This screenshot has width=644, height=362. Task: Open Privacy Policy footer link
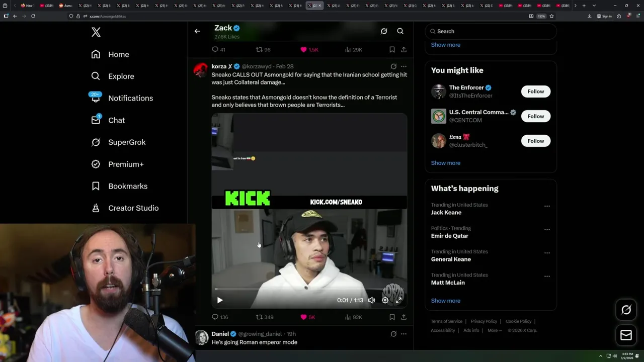point(484,321)
